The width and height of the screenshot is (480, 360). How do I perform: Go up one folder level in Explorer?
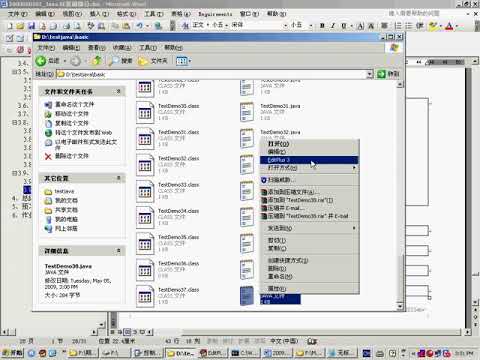[x=97, y=61]
